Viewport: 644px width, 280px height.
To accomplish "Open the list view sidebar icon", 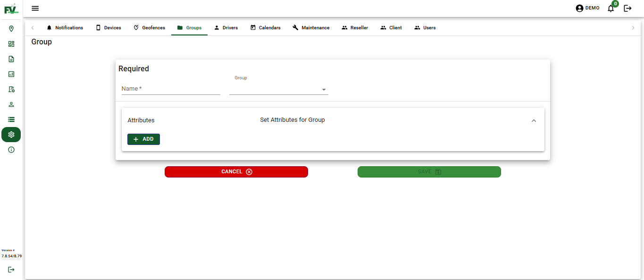I will pos(11,119).
